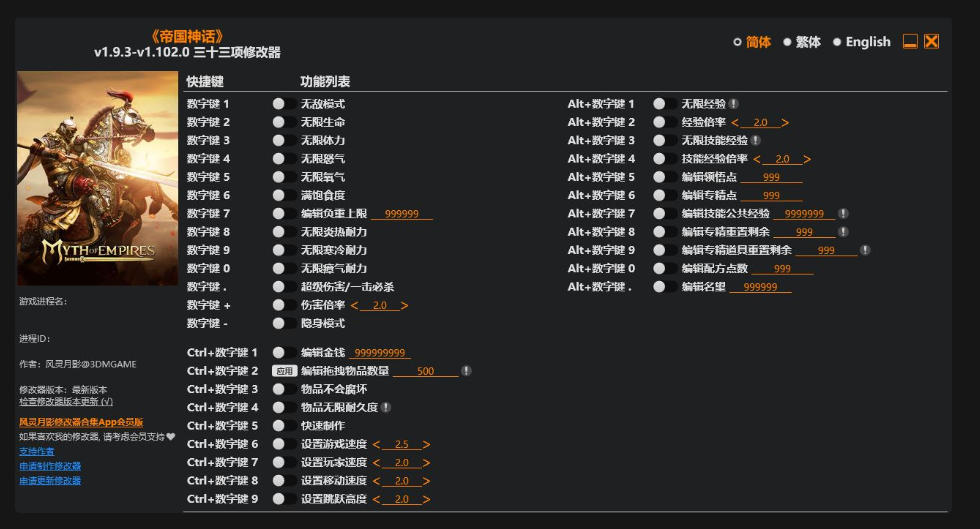Image resolution: width=980 pixels, height=529 pixels.
Task: Open 申请制作修改器 link
Action: click(x=50, y=466)
